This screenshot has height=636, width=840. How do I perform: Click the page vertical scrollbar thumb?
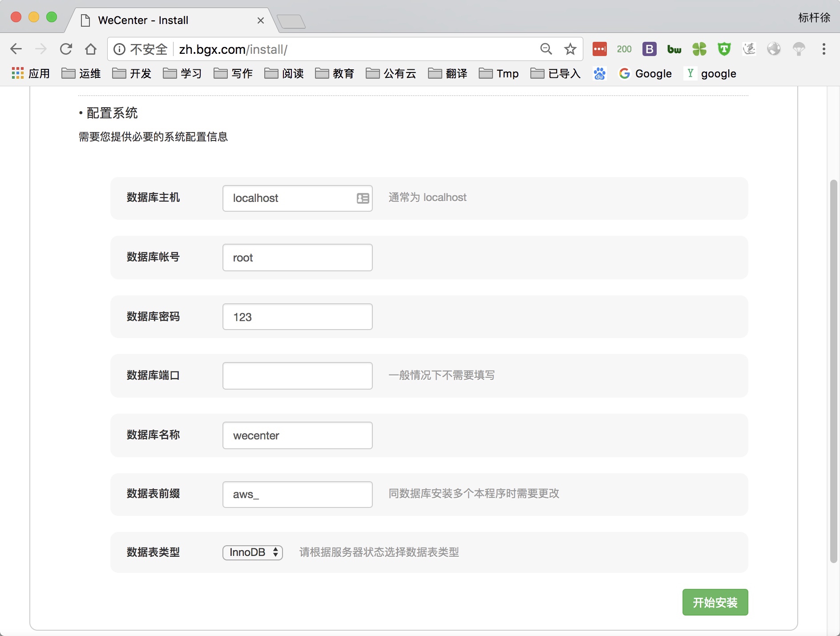point(833,371)
